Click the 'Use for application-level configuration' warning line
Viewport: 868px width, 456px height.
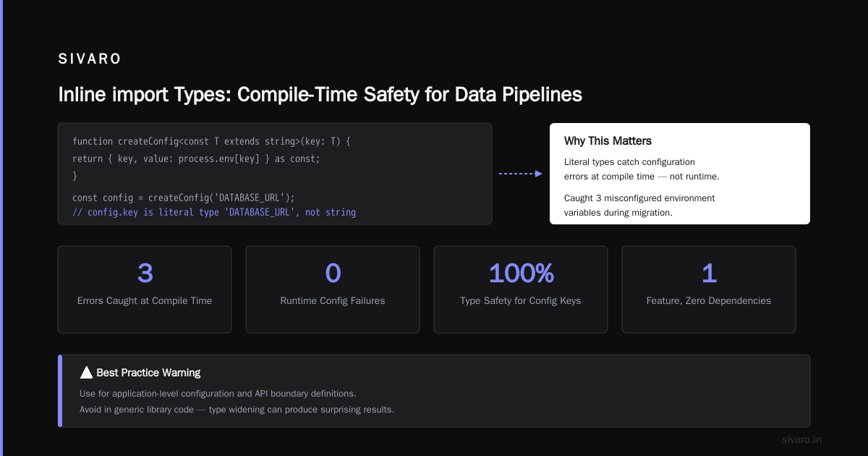218,394
